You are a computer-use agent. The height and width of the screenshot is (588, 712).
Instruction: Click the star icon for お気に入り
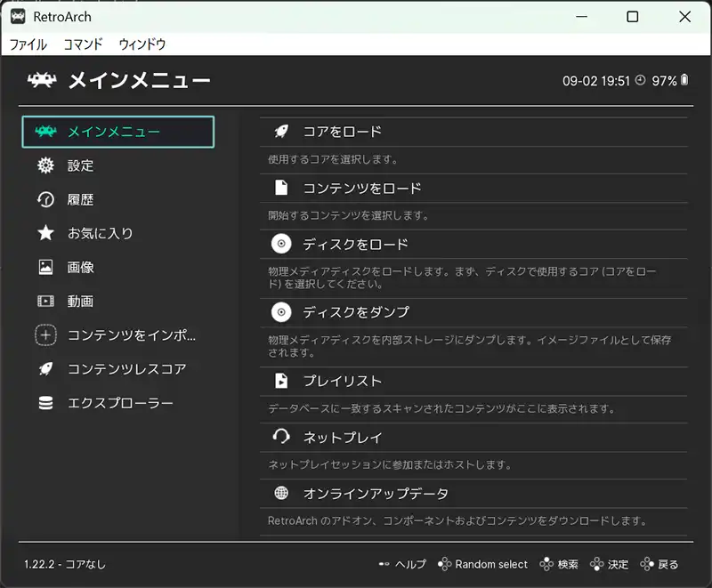pyautogui.click(x=45, y=233)
